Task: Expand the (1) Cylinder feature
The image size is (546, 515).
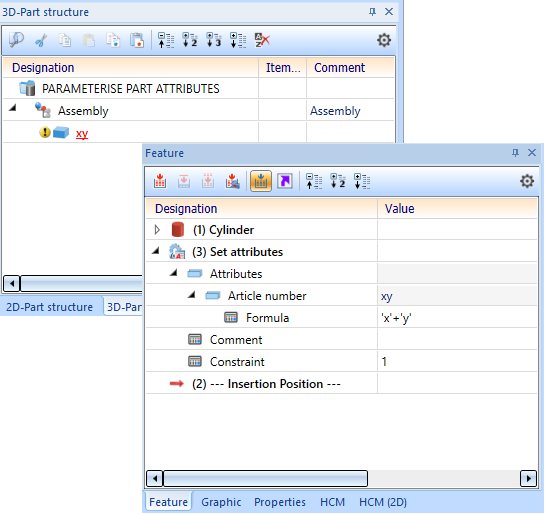Action: [157, 229]
